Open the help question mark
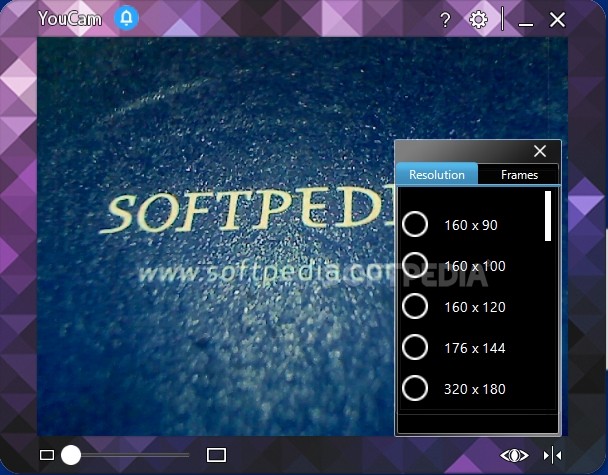 [446, 19]
